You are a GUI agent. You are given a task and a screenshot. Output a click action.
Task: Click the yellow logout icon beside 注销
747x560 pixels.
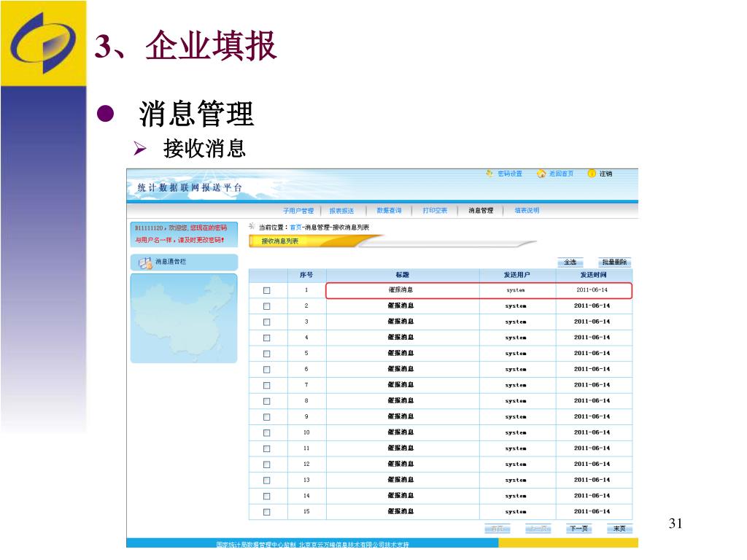click(x=592, y=174)
